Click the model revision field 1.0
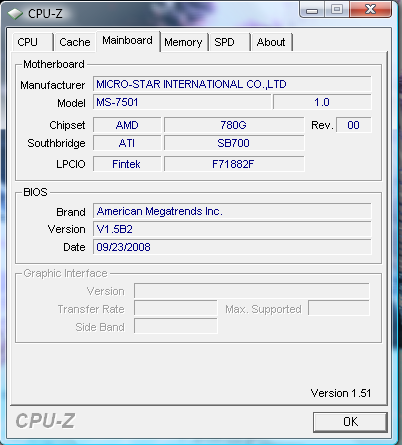This screenshot has height=445, width=402. pos(322,102)
